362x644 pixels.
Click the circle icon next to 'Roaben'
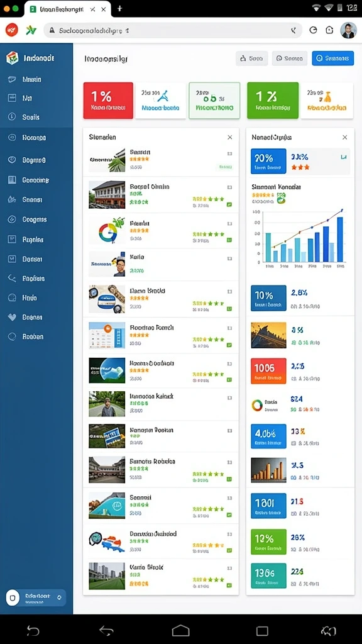[x=12, y=336]
